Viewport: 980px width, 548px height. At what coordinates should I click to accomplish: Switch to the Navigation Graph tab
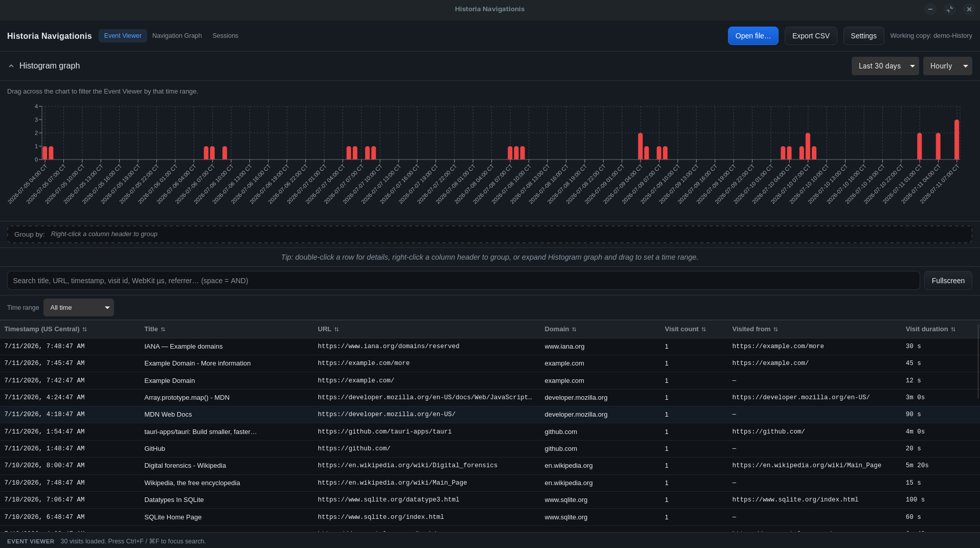coord(177,36)
